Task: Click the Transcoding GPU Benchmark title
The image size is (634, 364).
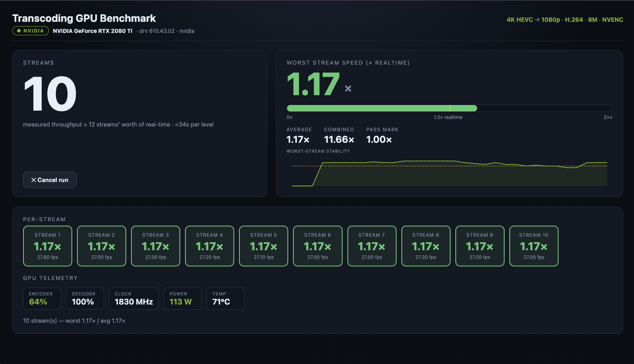Action: [x=84, y=18]
